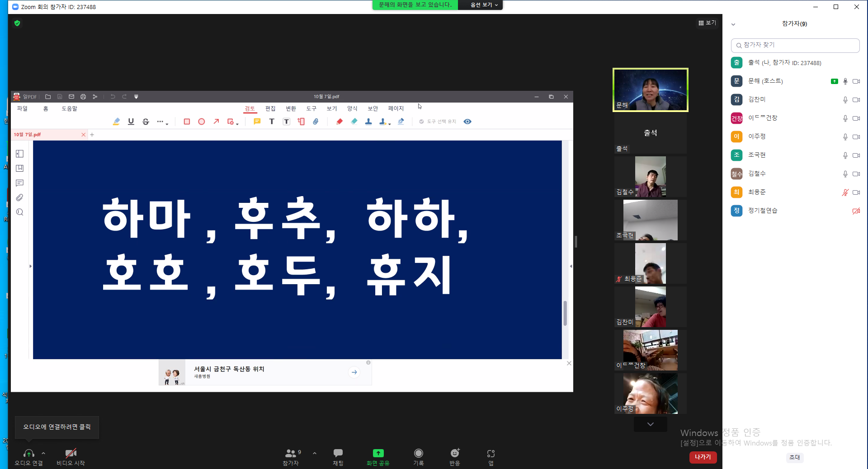Open the 파일 menu
This screenshot has height=469, width=868.
click(x=22, y=108)
